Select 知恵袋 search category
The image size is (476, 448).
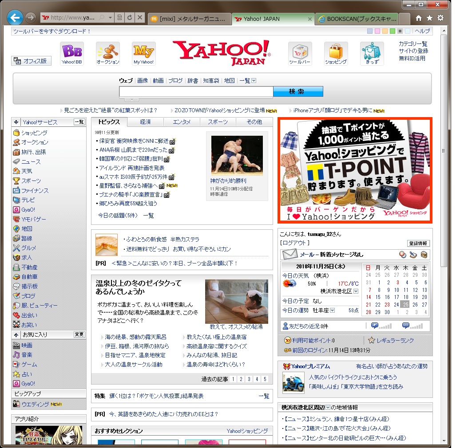pyautogui.click(x=211, y=81)
